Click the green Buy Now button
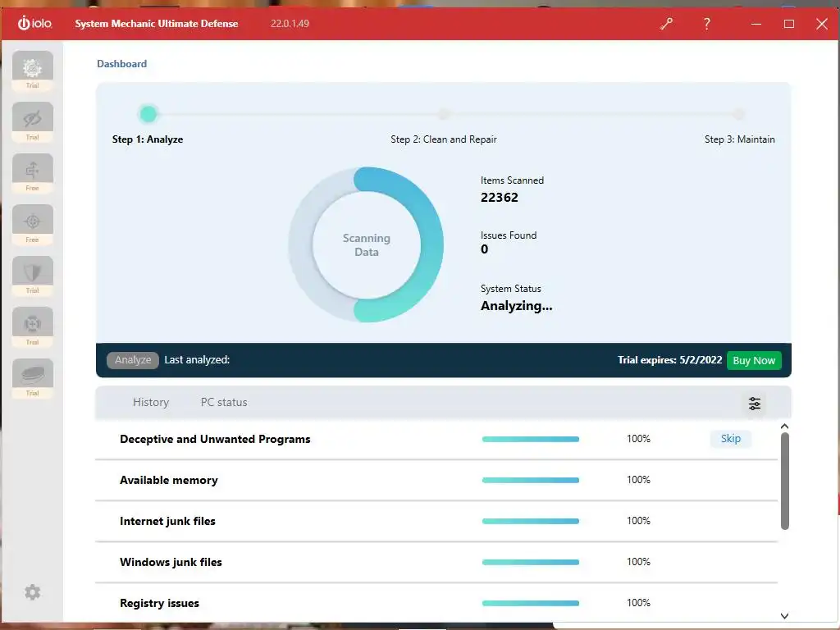The height and width of the screenshot is (630, 840). coord(754,361)
